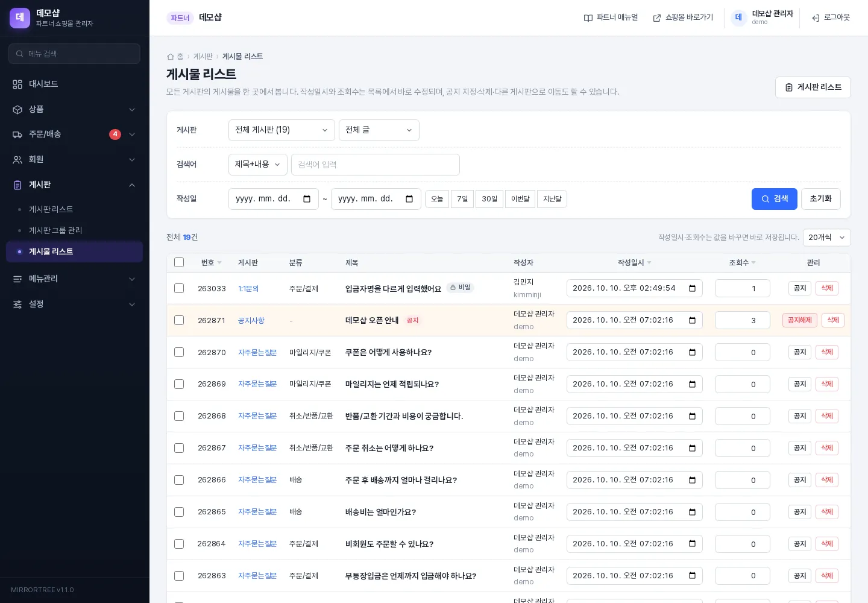
Task: Click the 공지해제 button for 데모샵 오픈 안내
Action: coord(800,320)
